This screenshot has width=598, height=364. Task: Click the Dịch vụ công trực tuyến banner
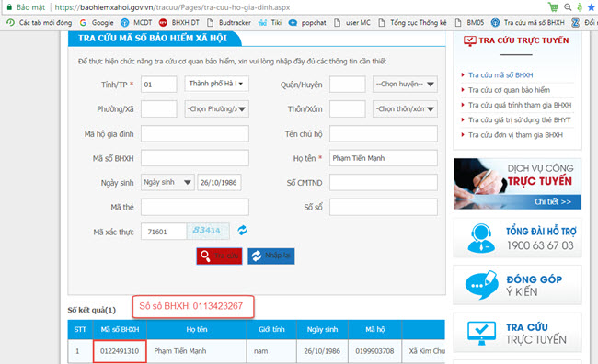pos(518,184)
